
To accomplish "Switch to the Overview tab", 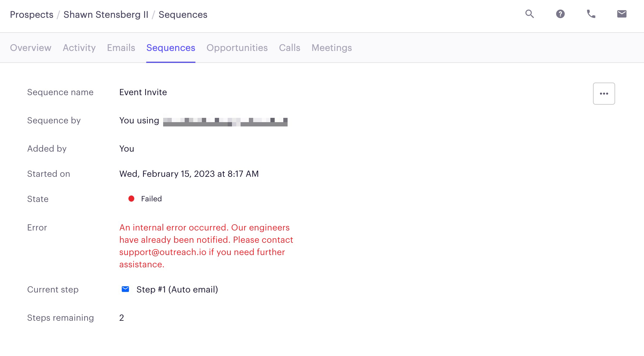I will coord(31,48).
